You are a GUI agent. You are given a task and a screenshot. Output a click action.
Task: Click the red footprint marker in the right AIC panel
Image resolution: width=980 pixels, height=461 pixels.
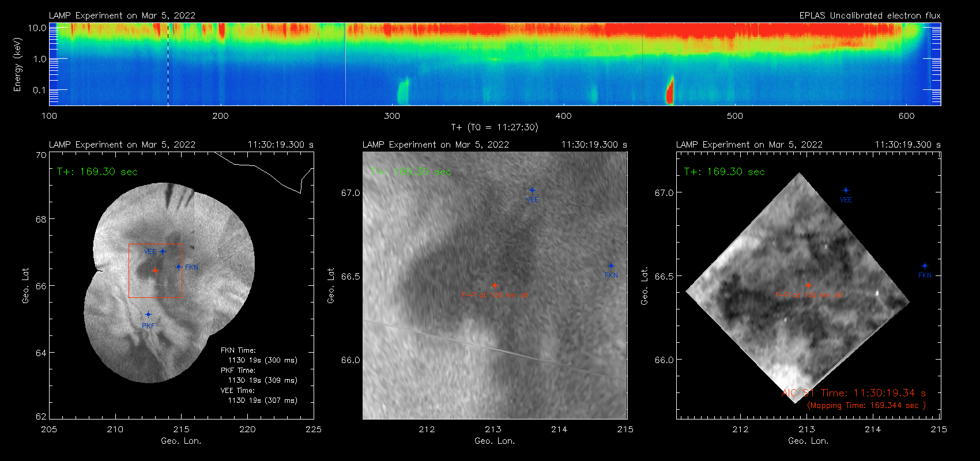click(808, 285)
